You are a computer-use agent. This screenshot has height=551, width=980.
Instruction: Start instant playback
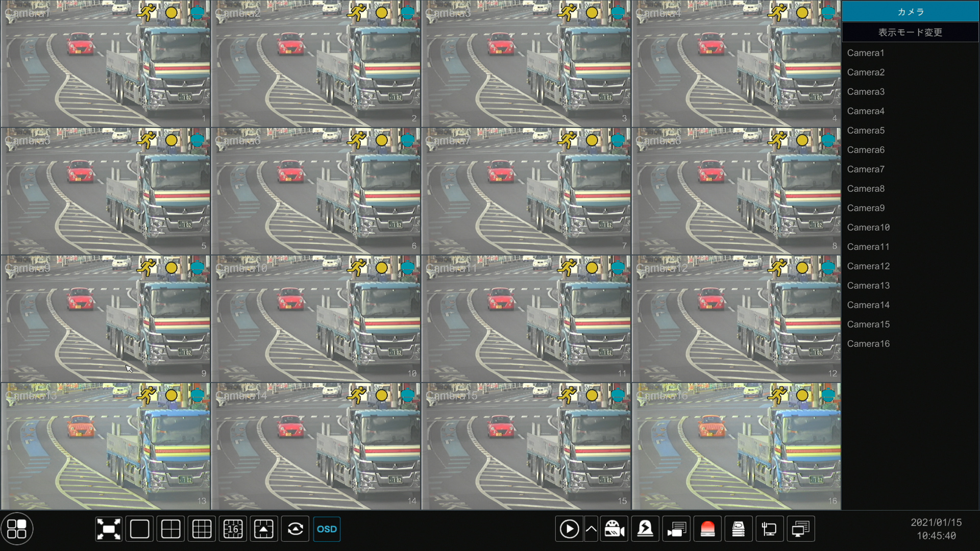[569, 529]
